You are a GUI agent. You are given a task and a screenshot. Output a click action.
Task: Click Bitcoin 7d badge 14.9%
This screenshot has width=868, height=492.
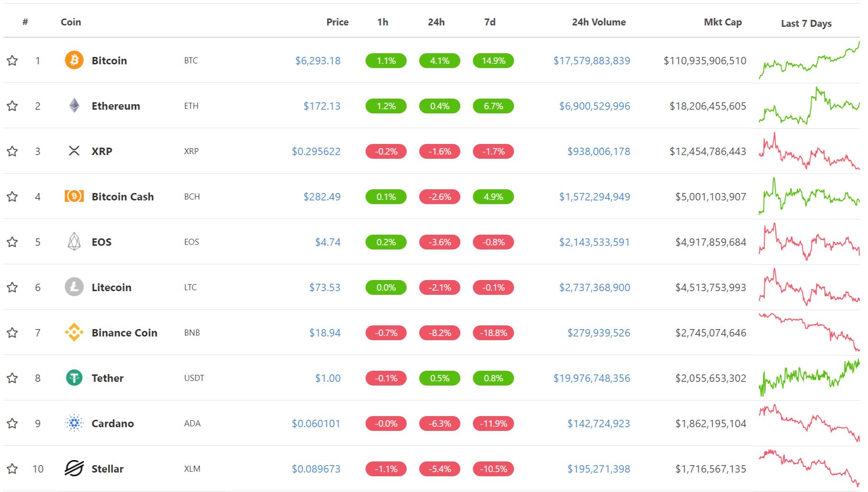click(493, 60)
